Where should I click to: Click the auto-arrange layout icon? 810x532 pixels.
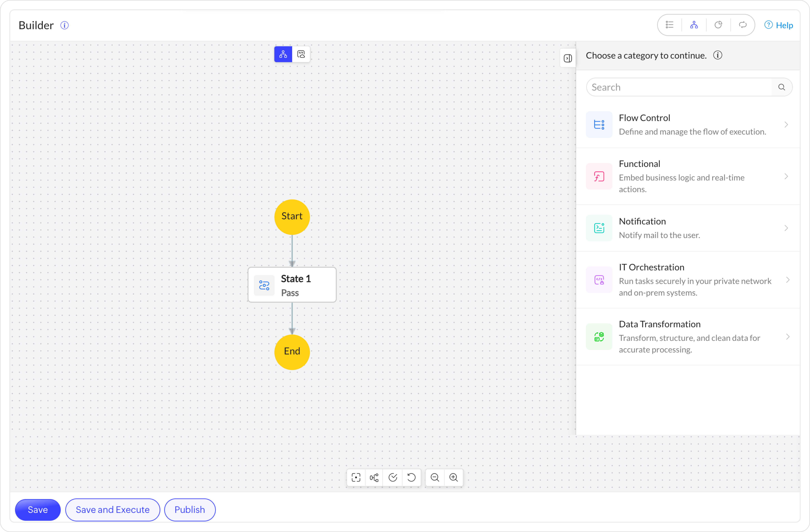tap(374, 478)
